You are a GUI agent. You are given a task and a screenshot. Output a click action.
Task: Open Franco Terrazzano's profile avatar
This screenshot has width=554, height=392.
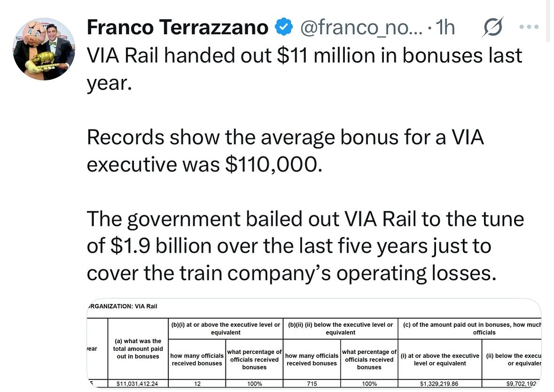pos(44,51)
